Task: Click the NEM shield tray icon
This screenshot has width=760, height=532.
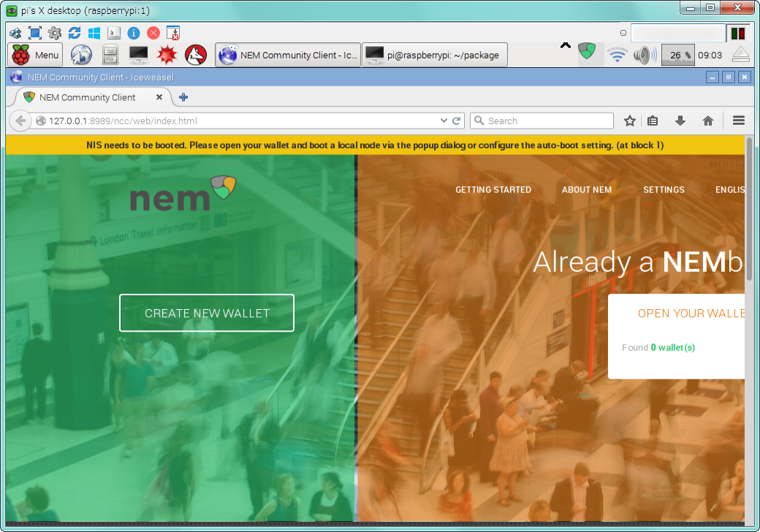Action: [587, 51]
